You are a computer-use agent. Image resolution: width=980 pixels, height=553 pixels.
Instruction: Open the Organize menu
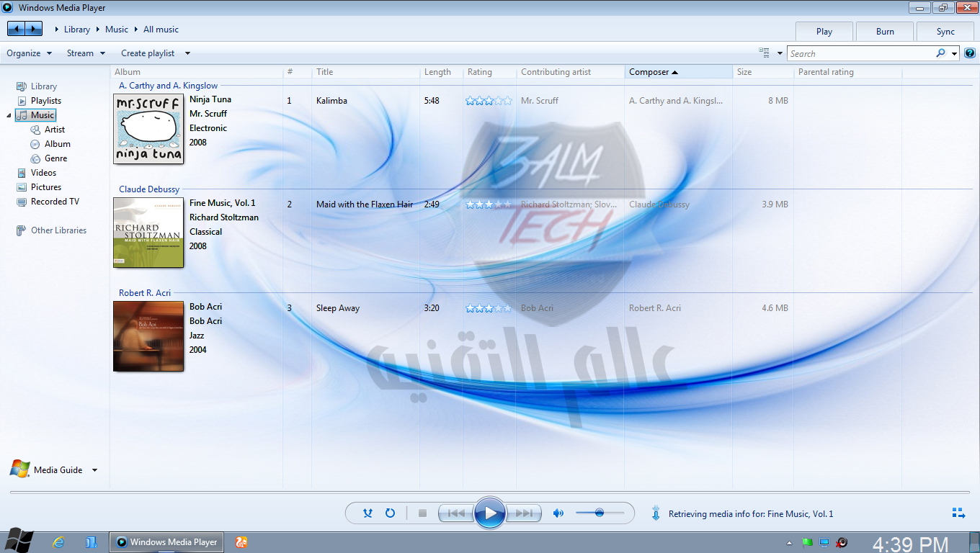tap(30, 53)
